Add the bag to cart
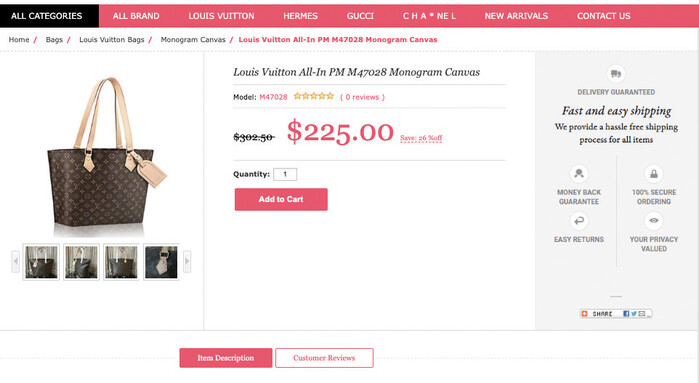This screenshot has height=383, width=699. pyautogui.click(x=281, y=199)
